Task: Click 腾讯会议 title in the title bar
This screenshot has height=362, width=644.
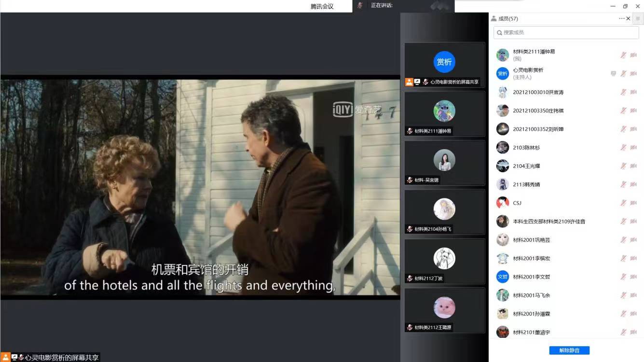Action: tap(322, 6)
